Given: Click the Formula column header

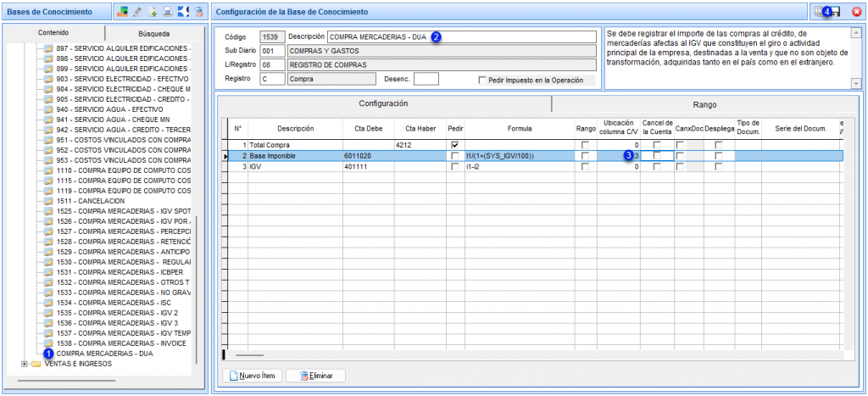Looking at the screenshot, I should pyautogui.click(x=520, y=129).
